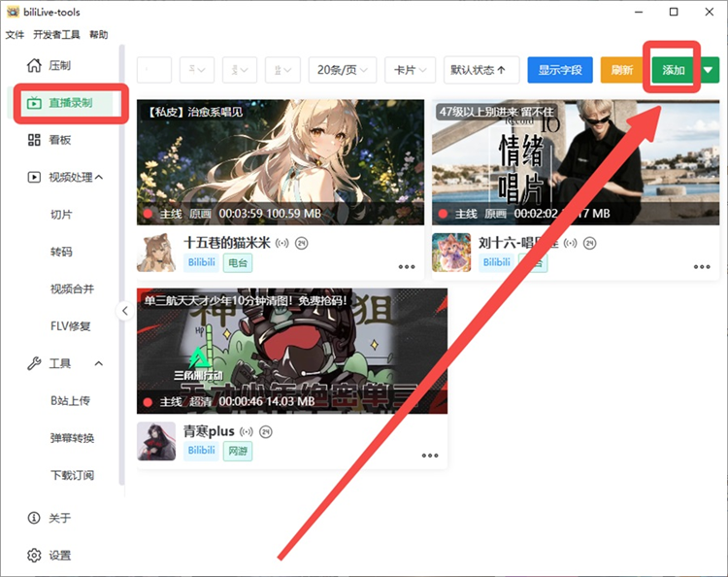Open 下载订阅 page
Viewport: 728px width, 577px height.
(x=72, y=475)
